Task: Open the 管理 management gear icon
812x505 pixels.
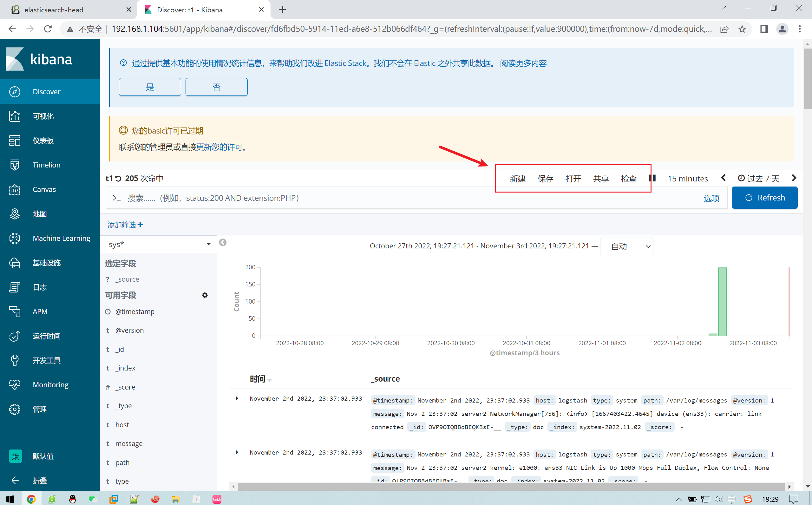Action: pos(15,409)
